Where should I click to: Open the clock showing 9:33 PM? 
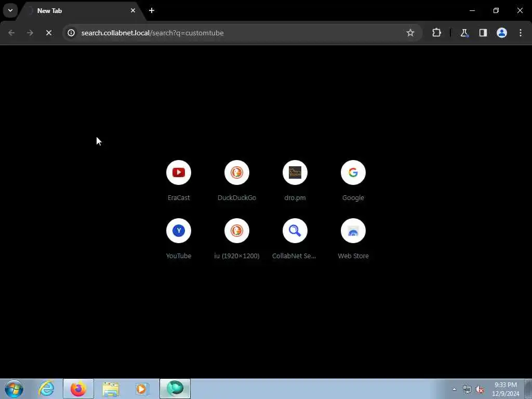(x=506, y=389)
